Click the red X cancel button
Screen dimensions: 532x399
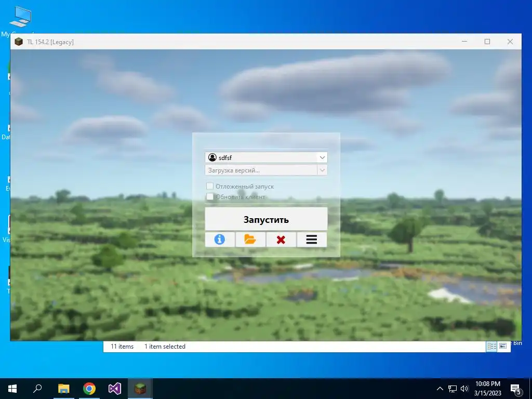pyautogui.click(x=281, y=240)
